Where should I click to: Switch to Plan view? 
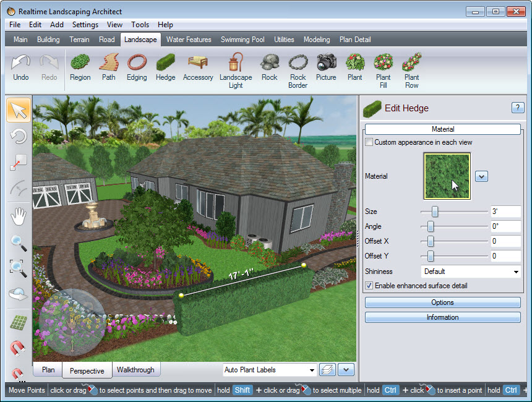(x=48, y=369)
